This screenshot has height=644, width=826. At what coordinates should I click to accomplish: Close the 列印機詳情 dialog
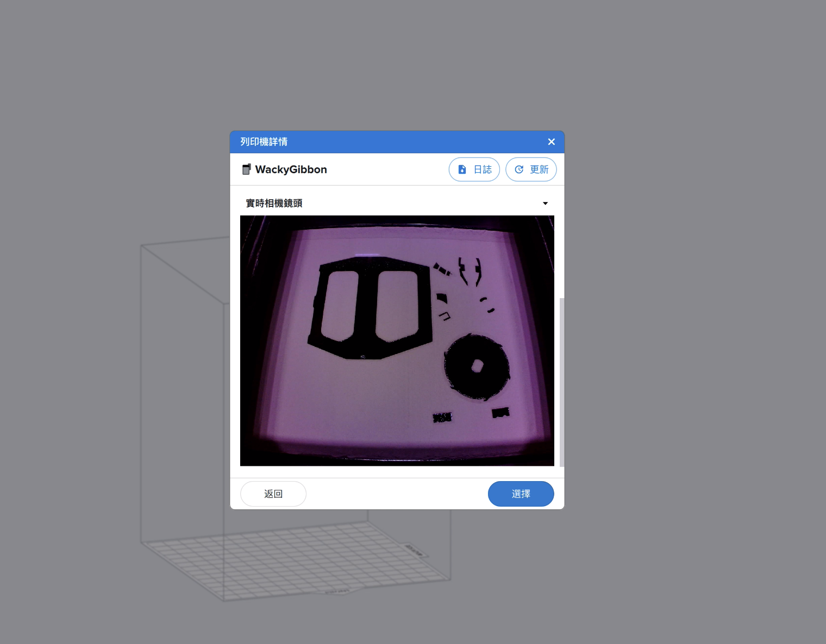point(551,142)
